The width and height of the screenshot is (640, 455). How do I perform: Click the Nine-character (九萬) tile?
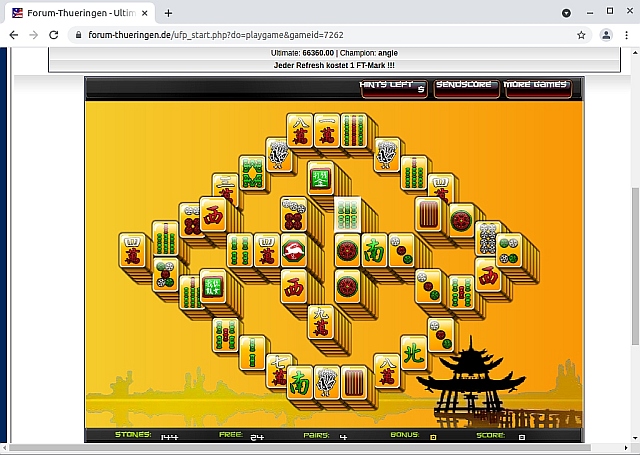(x=320, y=322)
